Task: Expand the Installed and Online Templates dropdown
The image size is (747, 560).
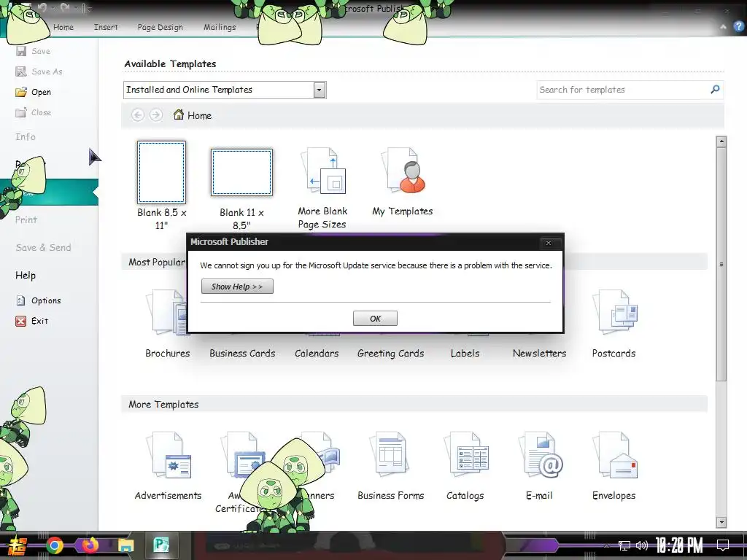Action: point(320,90)
